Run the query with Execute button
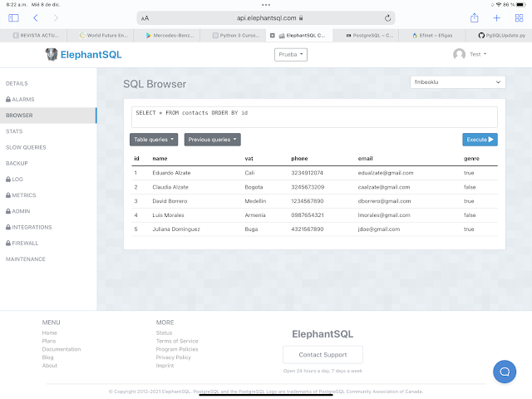Viewport: 532px width, 399px height. coord(480,140)
